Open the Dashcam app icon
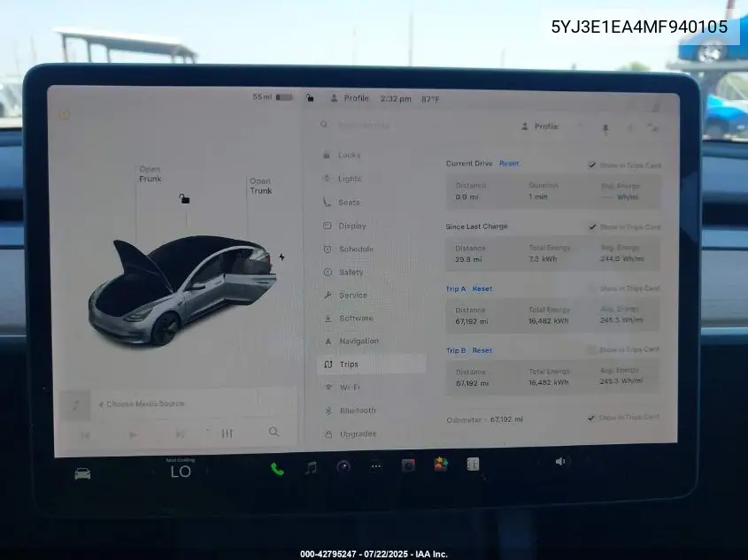The image size is (748, 560). pyautogui.click(x=408, y=465)
